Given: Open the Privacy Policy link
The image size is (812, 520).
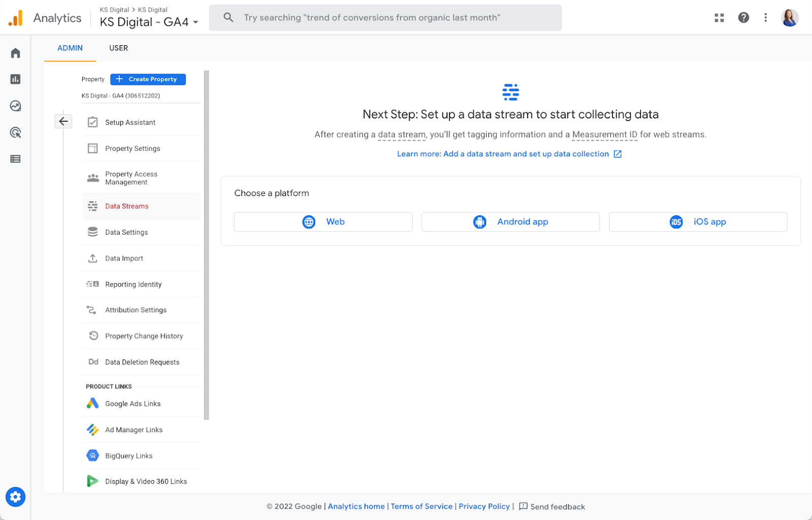Looking at the screenshot, I should (484, 506).
